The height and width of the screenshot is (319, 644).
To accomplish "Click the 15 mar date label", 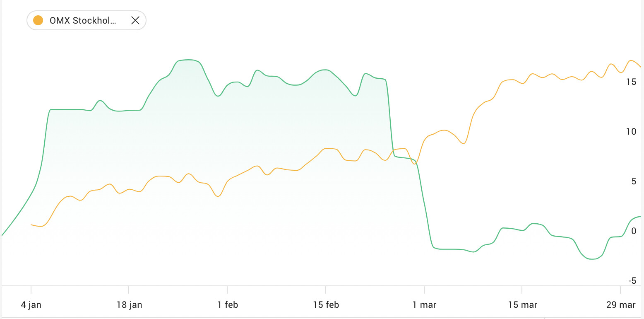I will point(522,305).
